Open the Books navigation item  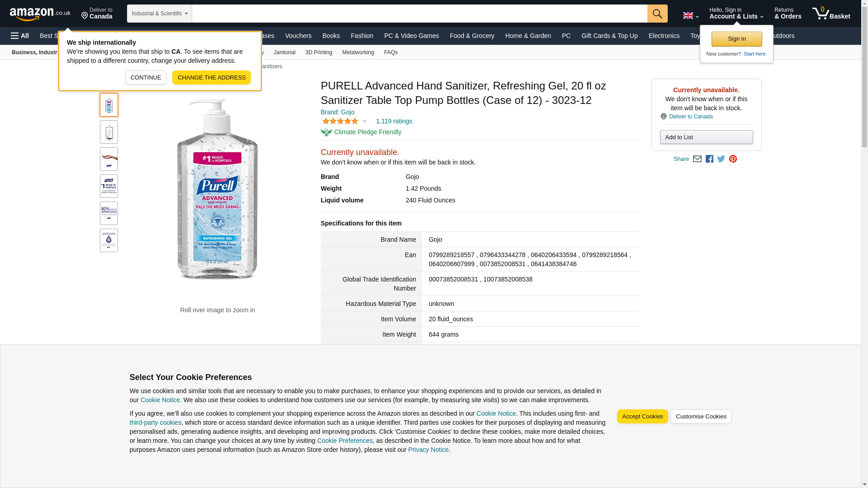pyautogui.click(x=330, y=36)
